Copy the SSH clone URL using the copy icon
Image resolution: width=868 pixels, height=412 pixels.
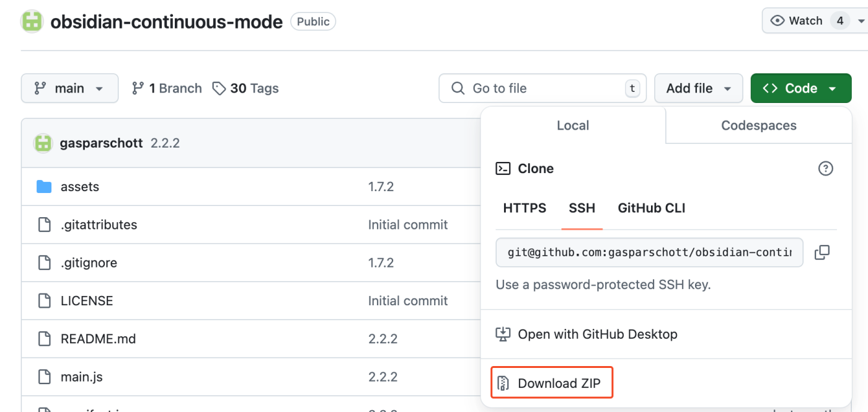coord(823,252)
